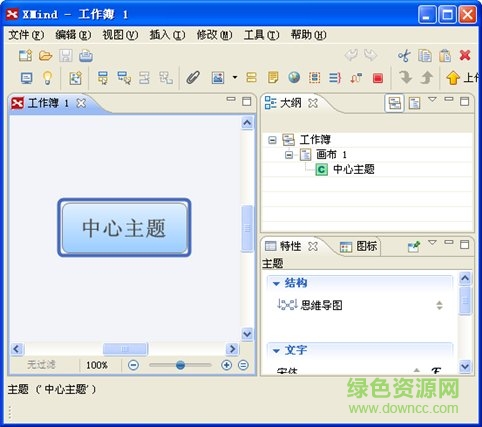Image resolution: width=482 pixels, height=427 pixels.
Task: Click the actual size zoom button
Action: pos(243,365)
